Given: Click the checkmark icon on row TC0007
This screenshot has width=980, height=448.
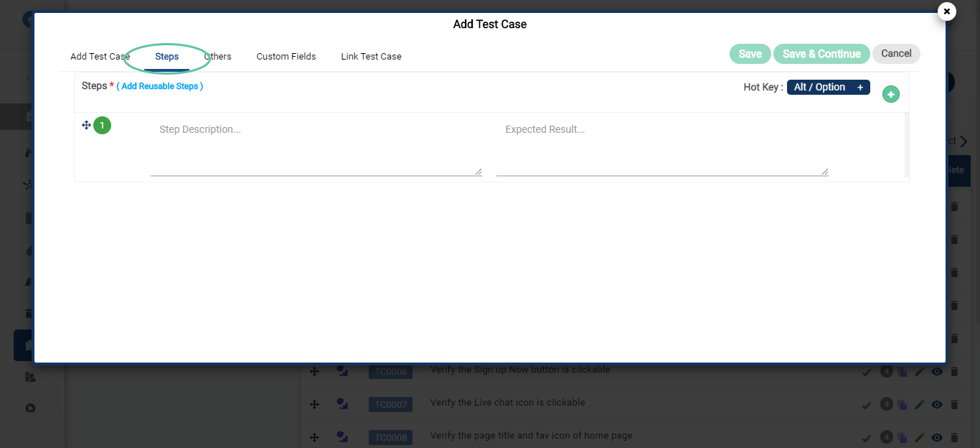Looking at the screenshot, I should pos(867,405).
